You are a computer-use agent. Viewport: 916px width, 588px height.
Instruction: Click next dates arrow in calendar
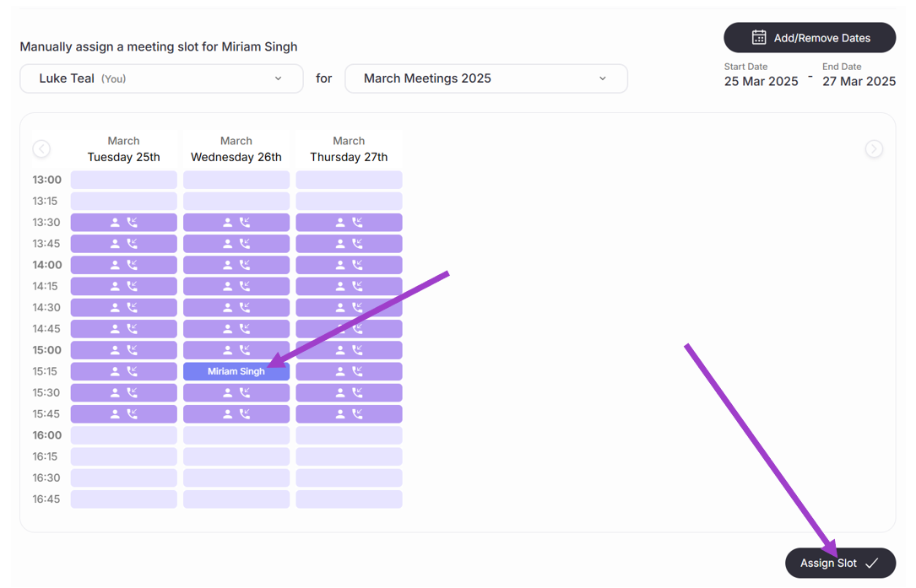click(x=874, y=149)
